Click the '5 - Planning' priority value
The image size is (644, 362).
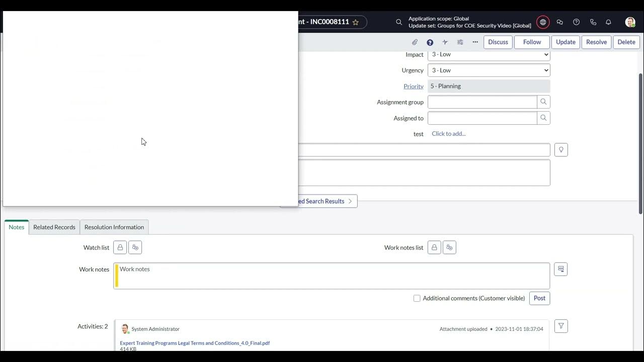point(489,86)
